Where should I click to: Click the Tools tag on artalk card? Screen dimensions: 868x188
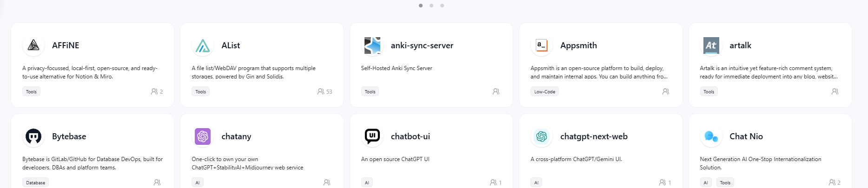tap(709, 91)
